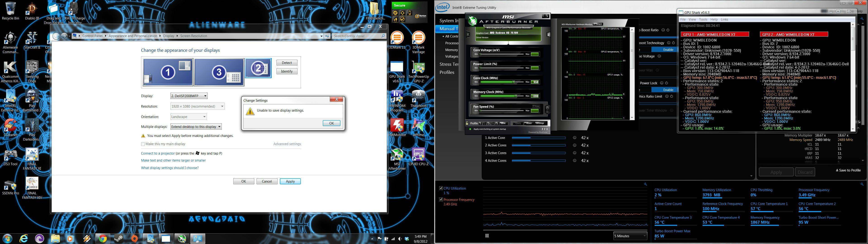Image resolution: width=868 pixels, height=244 pixels.
Task: Select the Profiles tab in Intel XTU
Action: click(447, 72)
